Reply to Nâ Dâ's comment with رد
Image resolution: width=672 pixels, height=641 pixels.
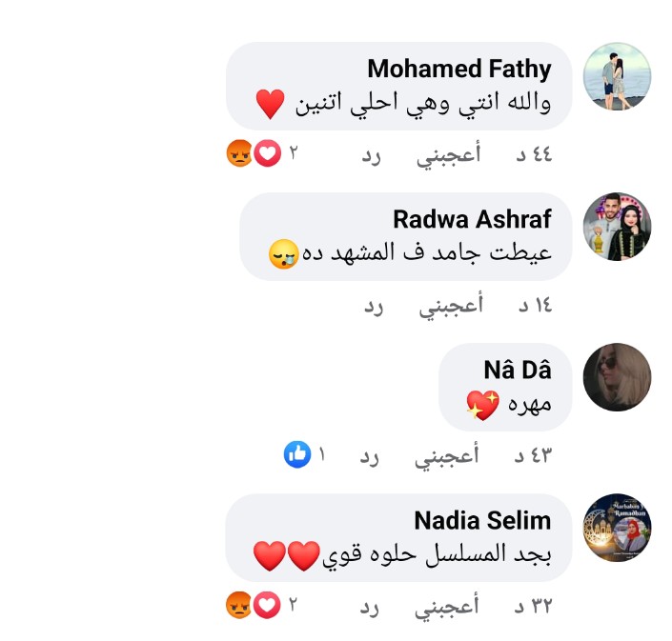(x=371, y=456)
